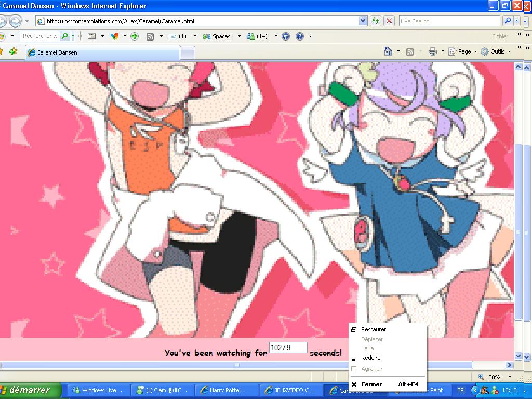Click the 100% zoom level text
Screen dimensions: 532x400
[x=493, y=377]
